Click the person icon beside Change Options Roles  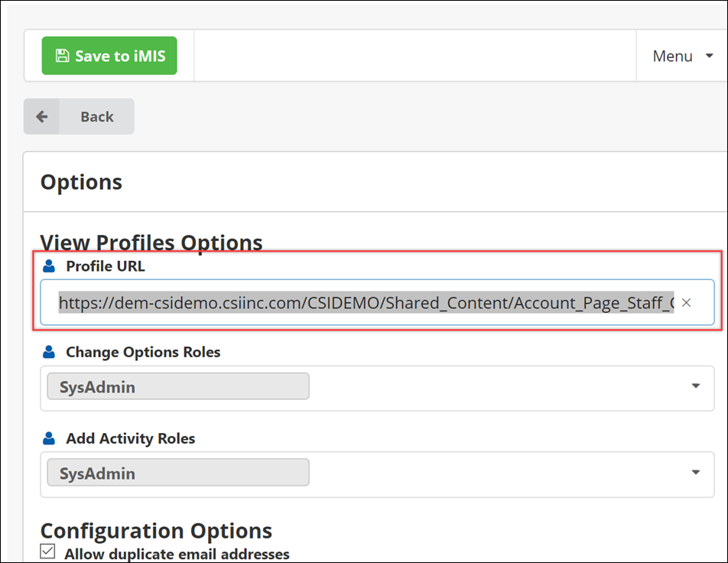tap(50, 353)
